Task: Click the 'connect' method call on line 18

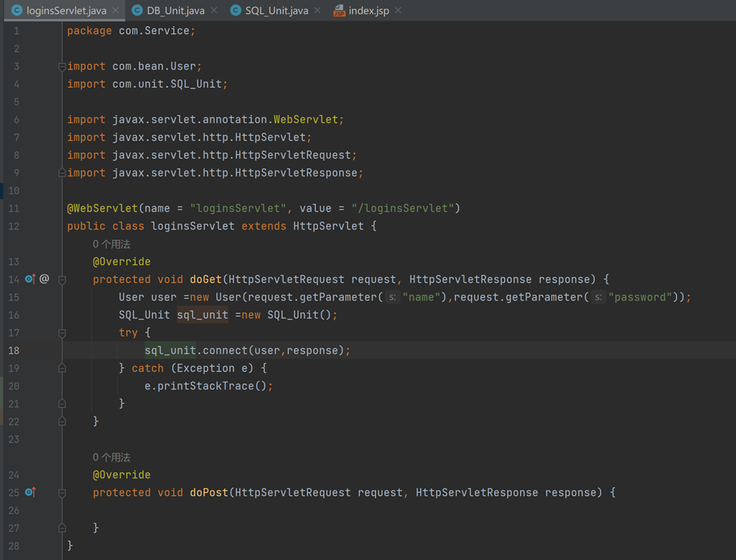Action: tap(225, 350)
